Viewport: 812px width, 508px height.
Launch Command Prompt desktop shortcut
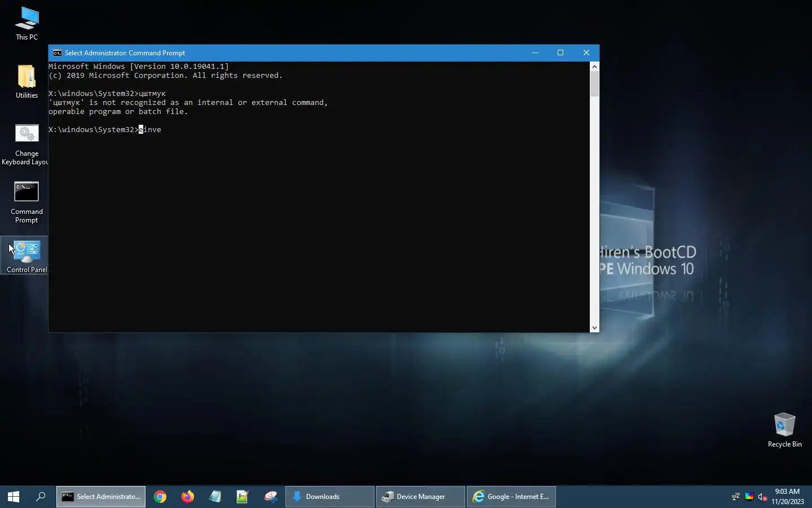tap(27, 202)
